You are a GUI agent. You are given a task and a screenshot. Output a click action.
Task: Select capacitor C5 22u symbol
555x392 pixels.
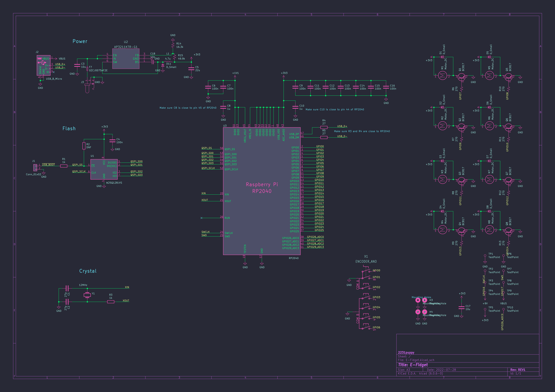191,69
